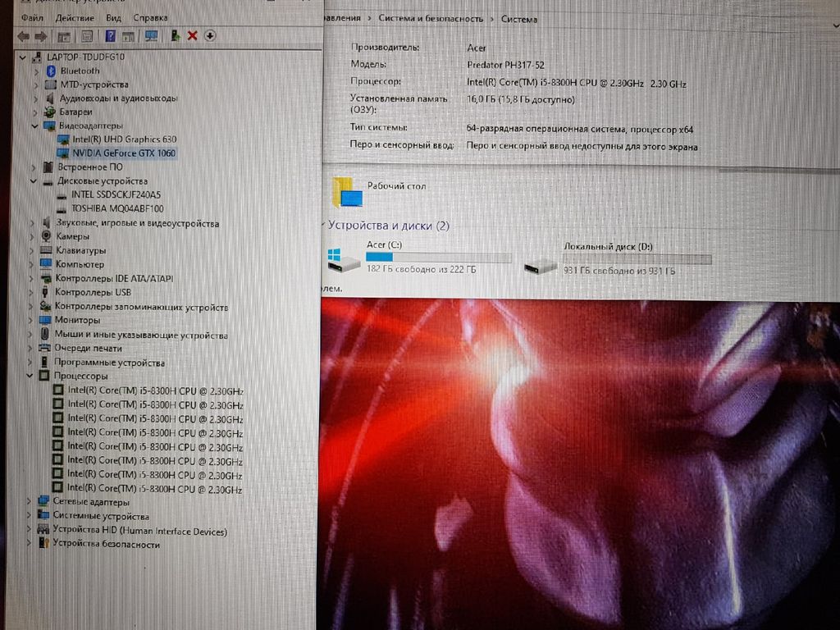Click the Устройства безопасности icon
The image size is (840, 630).
43,544
